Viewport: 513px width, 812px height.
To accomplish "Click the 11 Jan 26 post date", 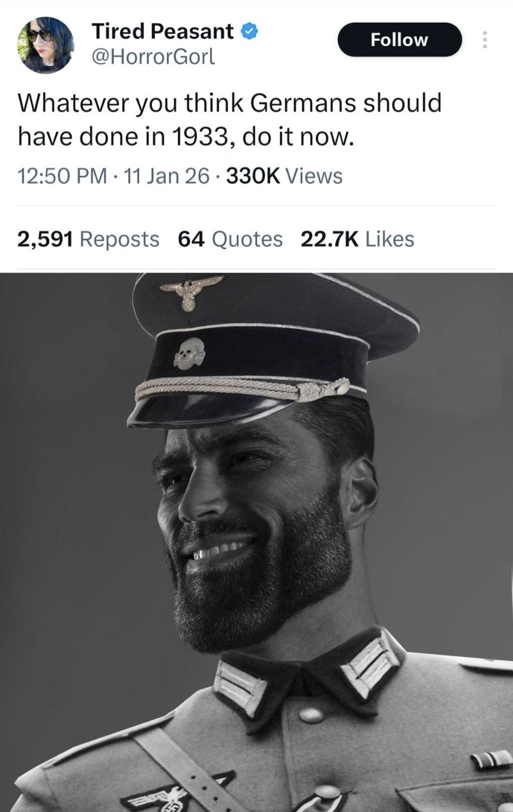I will coord(166,176).
